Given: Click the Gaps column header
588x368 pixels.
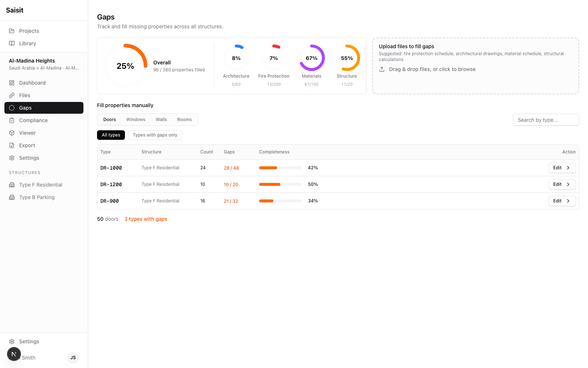Looking at the screenshot, I should (229, 152).
